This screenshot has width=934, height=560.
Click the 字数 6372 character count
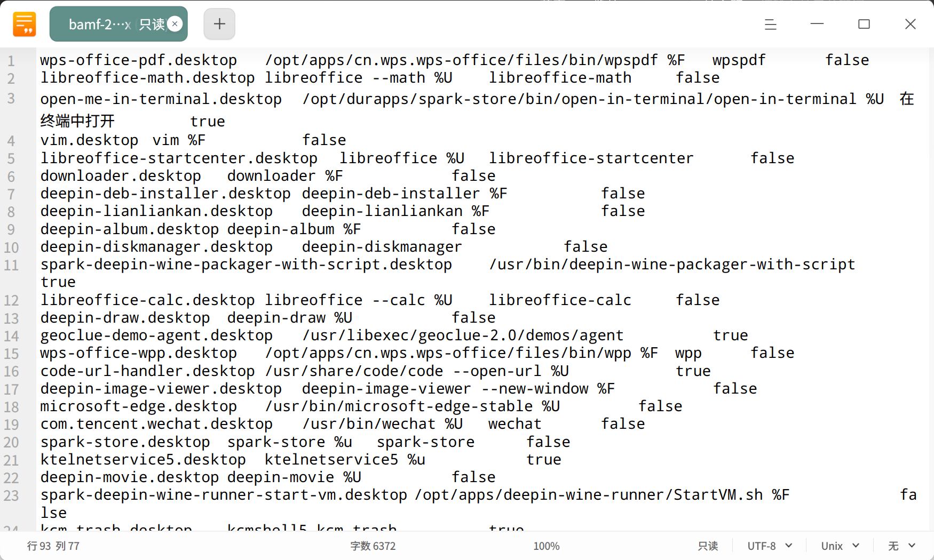(x=373, y=546)
